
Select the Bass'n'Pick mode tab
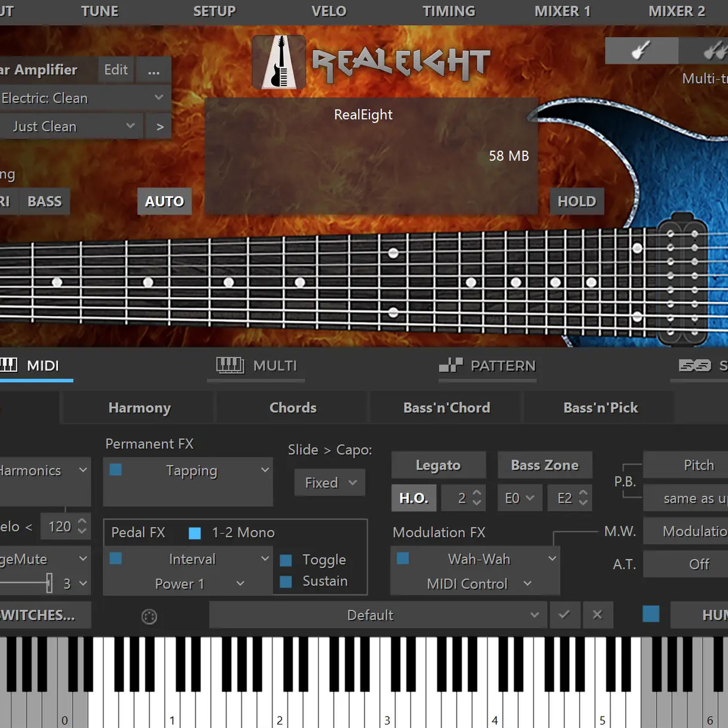tap(600, 408)
